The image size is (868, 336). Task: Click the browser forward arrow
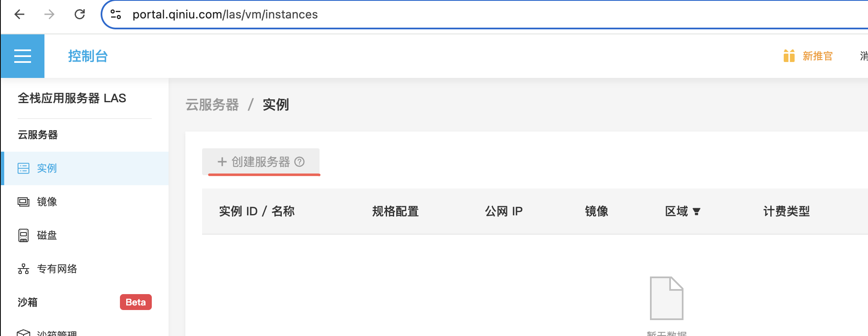[49, 14]
